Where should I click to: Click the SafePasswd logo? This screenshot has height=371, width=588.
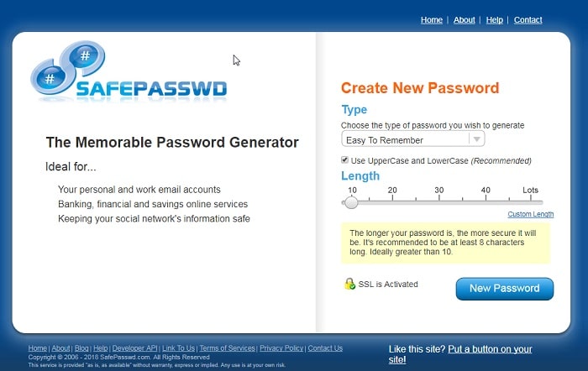point(129,71)
